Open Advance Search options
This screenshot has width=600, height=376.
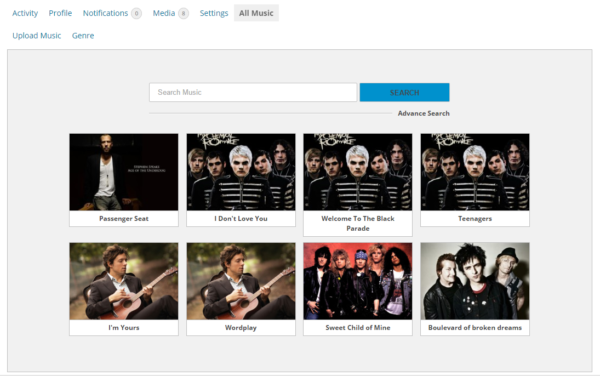424,113
